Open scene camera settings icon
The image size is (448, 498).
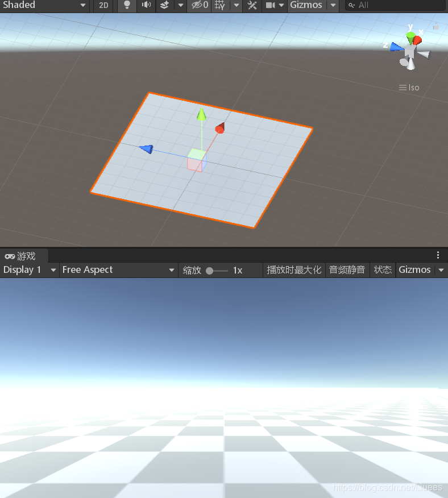point(270,5)
